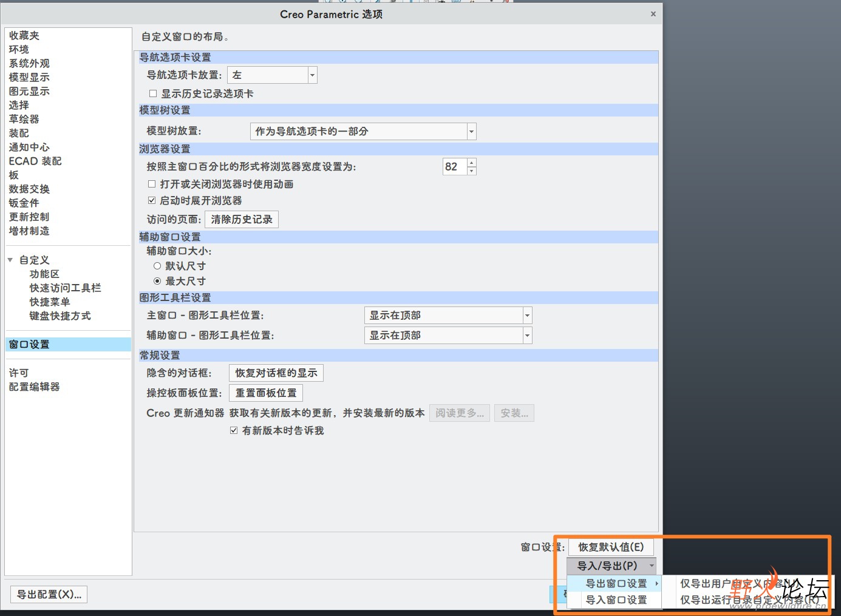Increase browser width with up stepper
841x616 pixels.
(x=472, y=163)
